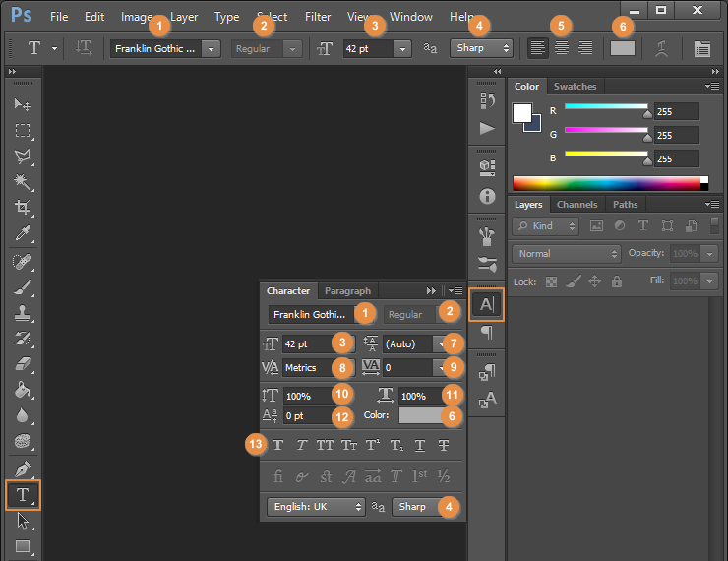Viewport: 728px width, 561px height.
Task: Select the Horizontal Type tool
Action: [x=23, y=495]
